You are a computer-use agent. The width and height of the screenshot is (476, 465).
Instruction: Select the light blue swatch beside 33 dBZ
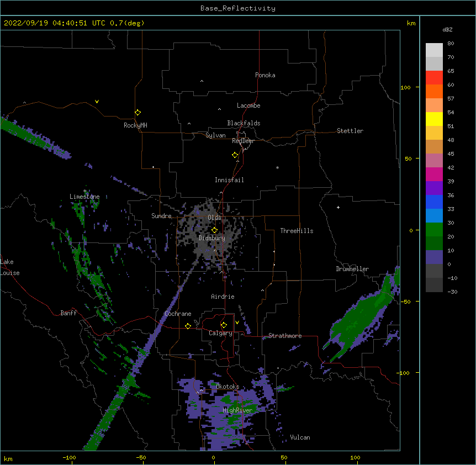coord(434,215)
